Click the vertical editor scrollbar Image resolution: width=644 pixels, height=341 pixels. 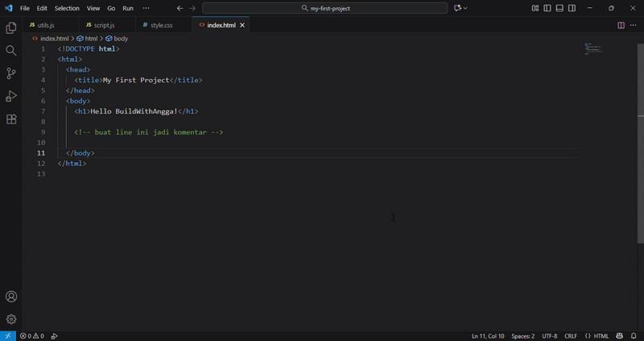point(641,144)
